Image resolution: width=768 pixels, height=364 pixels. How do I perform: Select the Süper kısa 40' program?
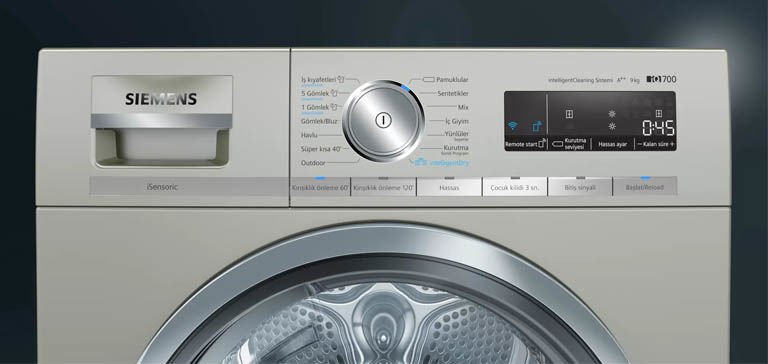(321, 149)
